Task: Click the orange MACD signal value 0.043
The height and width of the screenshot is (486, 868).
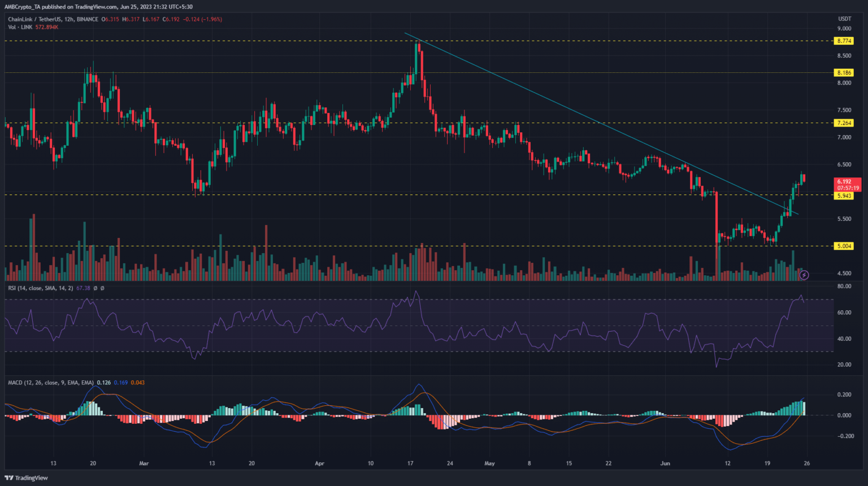Action: (137, 383)
